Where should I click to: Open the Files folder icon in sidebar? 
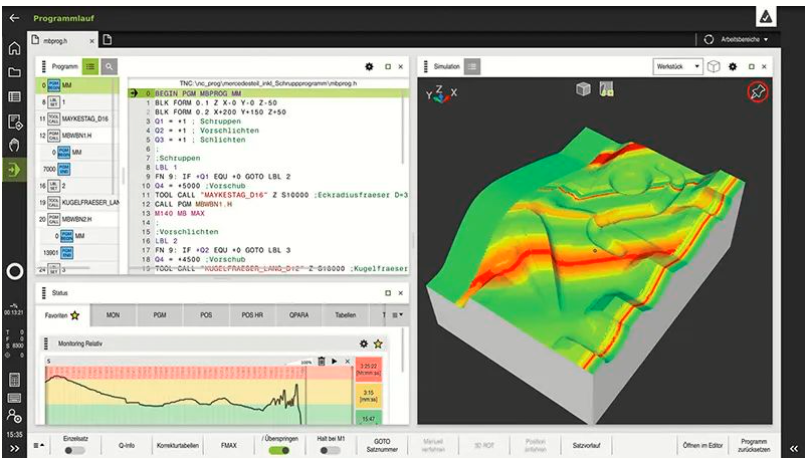coord(14,72)
